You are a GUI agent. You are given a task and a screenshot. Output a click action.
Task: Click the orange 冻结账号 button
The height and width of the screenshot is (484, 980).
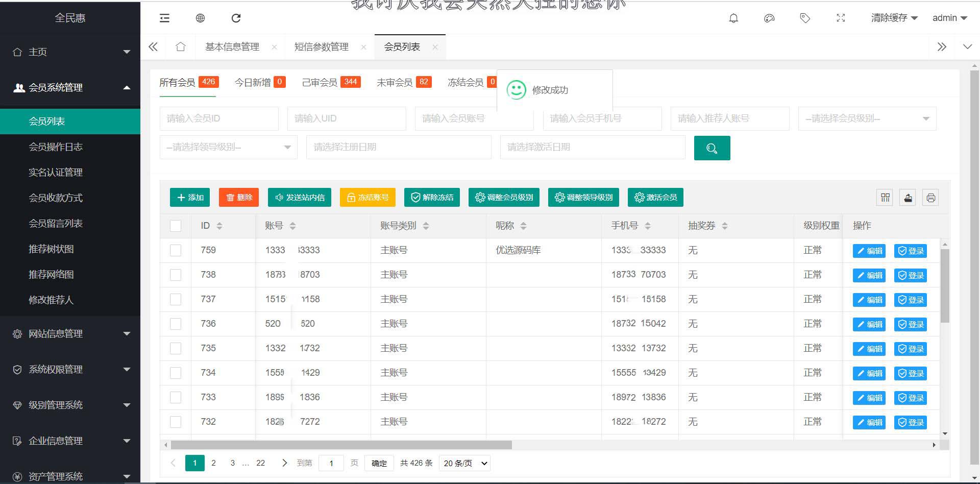[367, 198]
